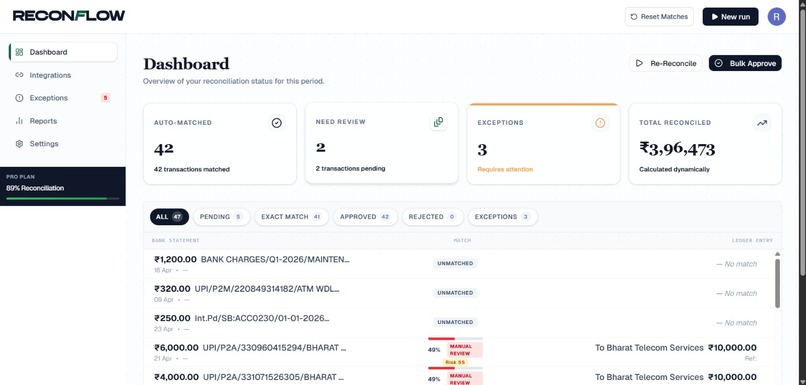Click the Integrations link icon
Image resolution: width=806 pixels, height=385 pixels.
(20, 75)
